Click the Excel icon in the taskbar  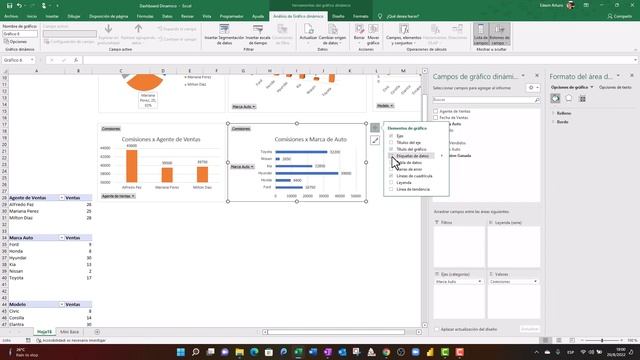(298, 352)
